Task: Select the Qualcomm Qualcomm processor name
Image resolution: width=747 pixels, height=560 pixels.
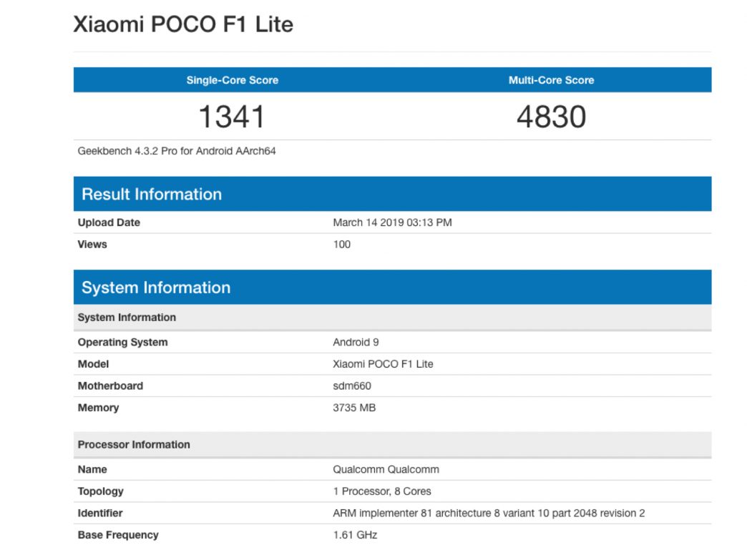Action: click(386, 470)
